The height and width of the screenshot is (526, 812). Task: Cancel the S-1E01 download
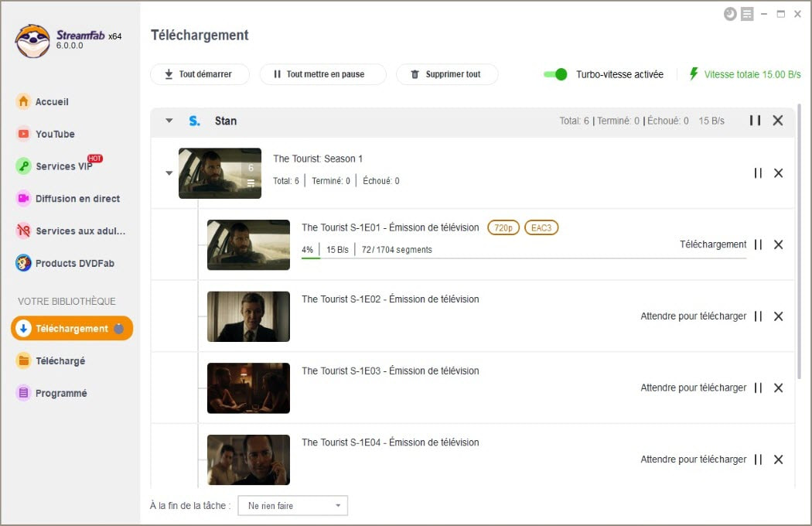(778, 244)
